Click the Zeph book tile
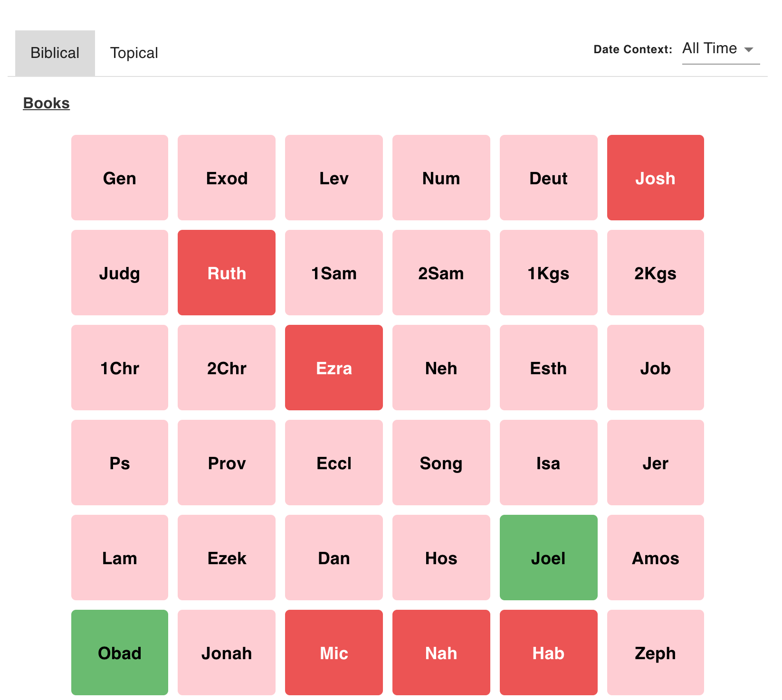Image resolution: width=782 pixels, height=700 pixels. tap(655, 653)
